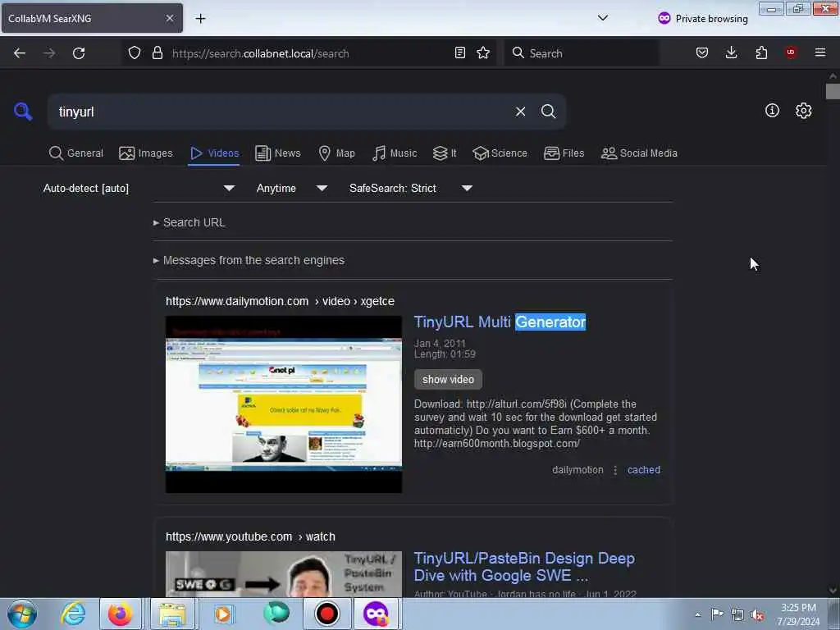Image resolution: width=840 pixels, height=630 pixels.
Task: Click page vertical scrollbar thumb
Action: coord(832,91)
